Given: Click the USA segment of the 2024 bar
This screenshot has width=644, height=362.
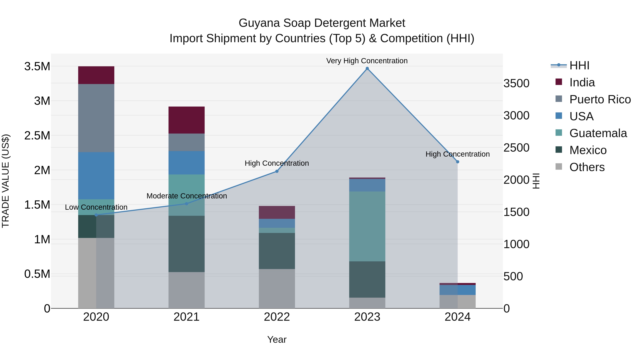Looking at the screenshot, I should point(457,290).
